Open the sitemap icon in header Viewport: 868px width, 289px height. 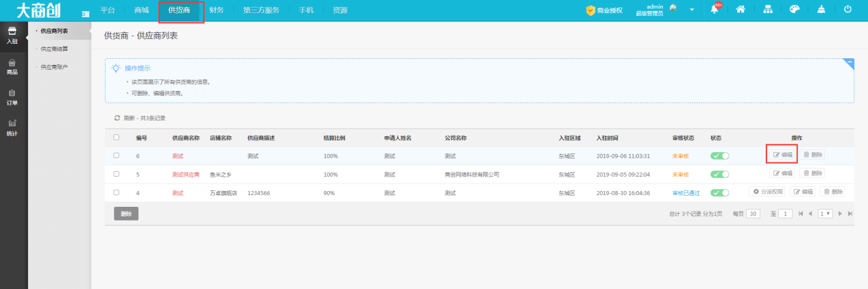click(x=768, y=10)
